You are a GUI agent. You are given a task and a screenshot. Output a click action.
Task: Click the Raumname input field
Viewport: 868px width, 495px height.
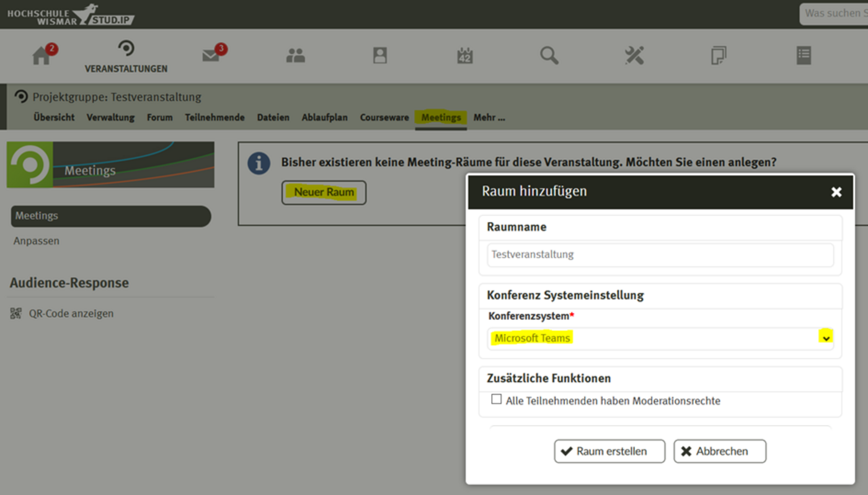click(x=660, y=255)
